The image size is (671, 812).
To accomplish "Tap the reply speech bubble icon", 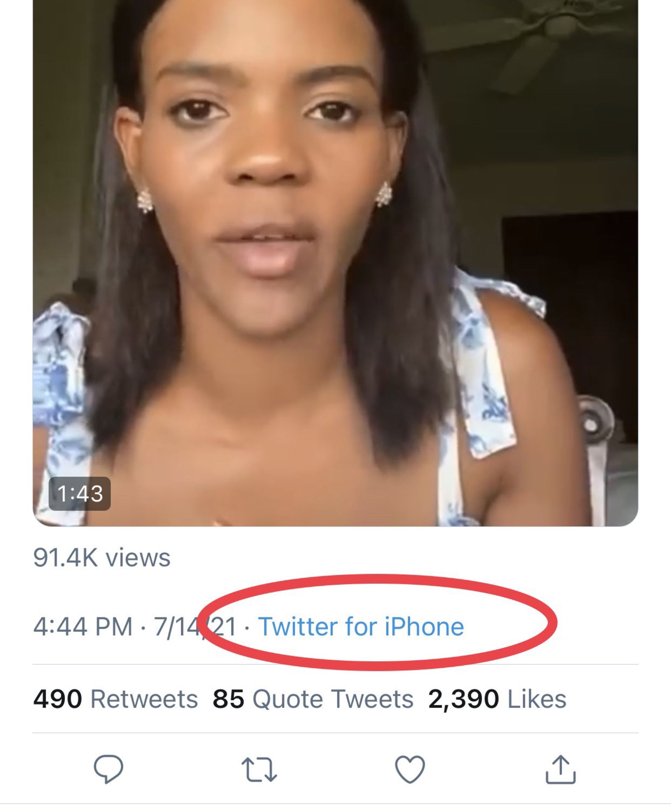I will pyautogui.click(x=108, y=769).
